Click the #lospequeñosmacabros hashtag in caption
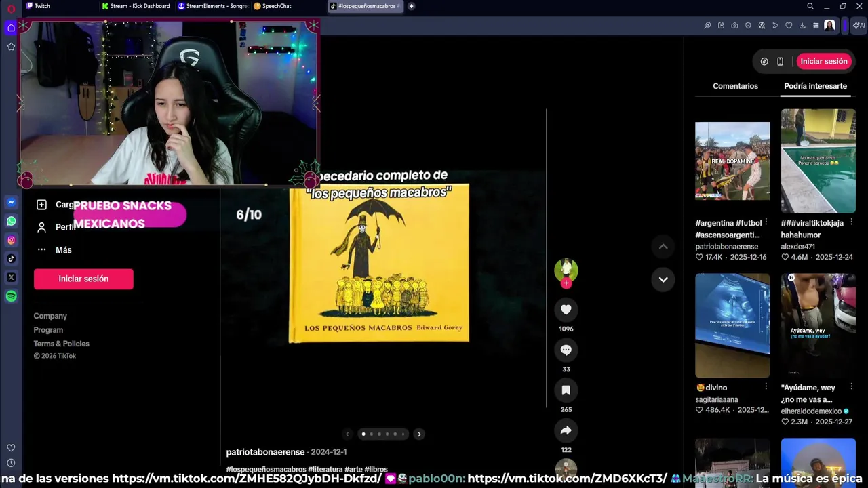The height and width of the screenshot is (488, 868). [x=266, y=469]
